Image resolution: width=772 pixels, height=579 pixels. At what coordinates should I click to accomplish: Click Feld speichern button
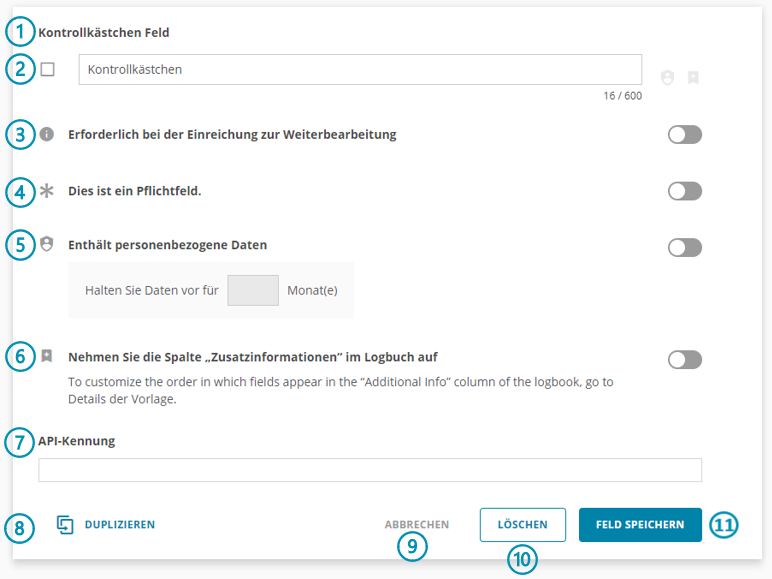[x=640, y=525]
